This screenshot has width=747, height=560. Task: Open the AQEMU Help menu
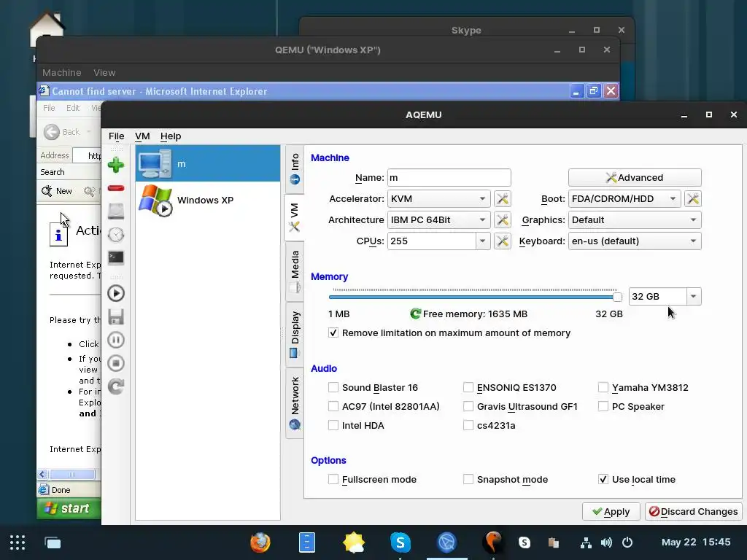(x=171, y=136)
